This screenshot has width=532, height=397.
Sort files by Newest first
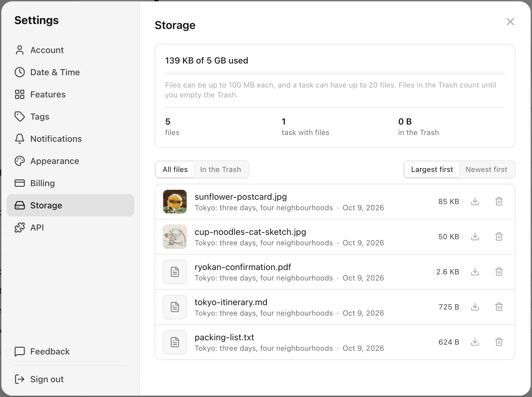tap(486, 170)
